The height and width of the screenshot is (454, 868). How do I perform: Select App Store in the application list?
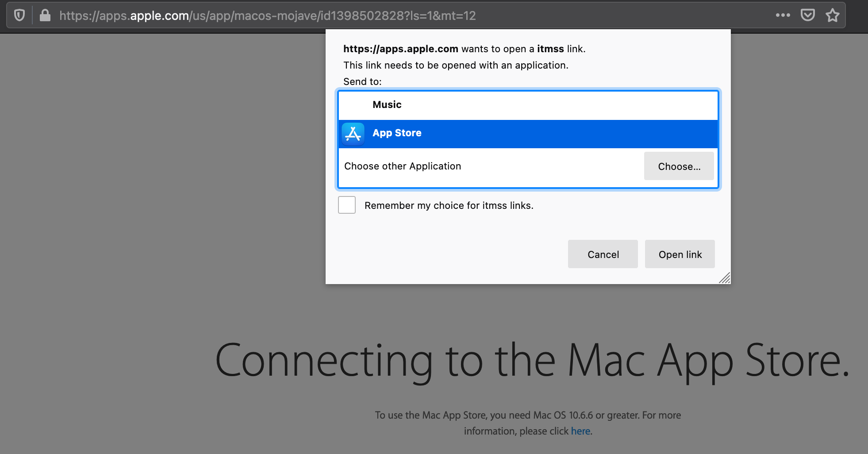click(x=528, y=134)
